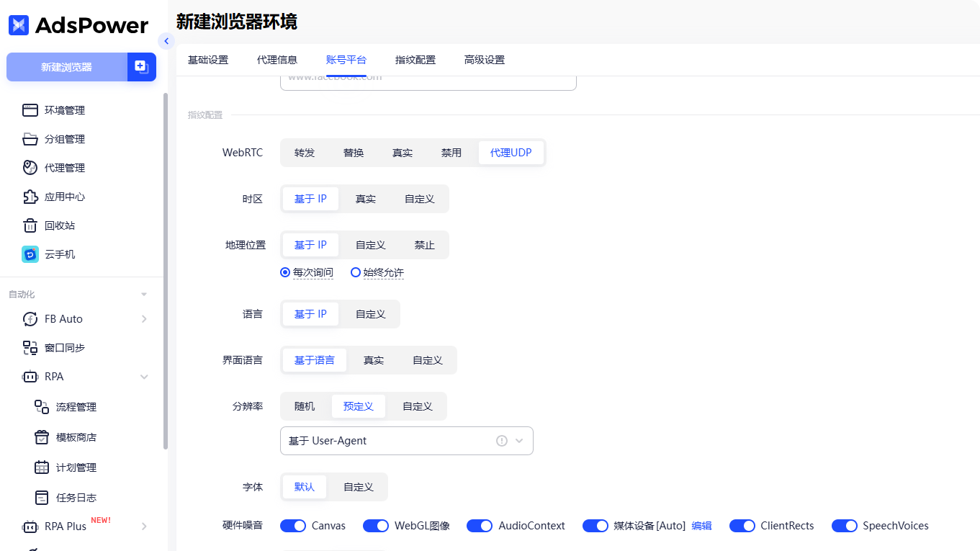Screen dimensions: 980x551
Task: Toggle the Canvas noise switch
Action: [293, 526]
